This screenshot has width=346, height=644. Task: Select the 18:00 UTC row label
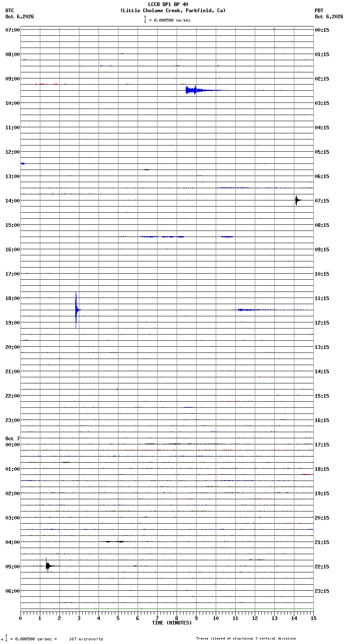[13, 298]
